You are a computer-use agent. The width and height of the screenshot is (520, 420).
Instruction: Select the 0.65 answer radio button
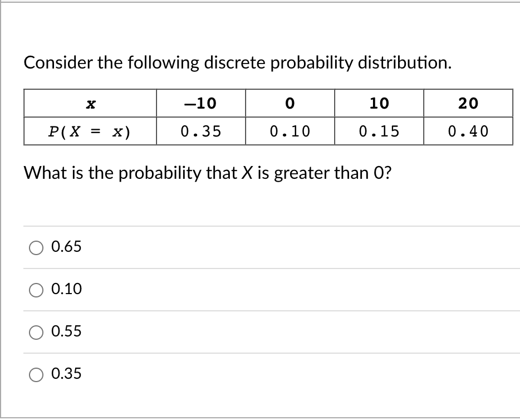(x=37, y=247)
